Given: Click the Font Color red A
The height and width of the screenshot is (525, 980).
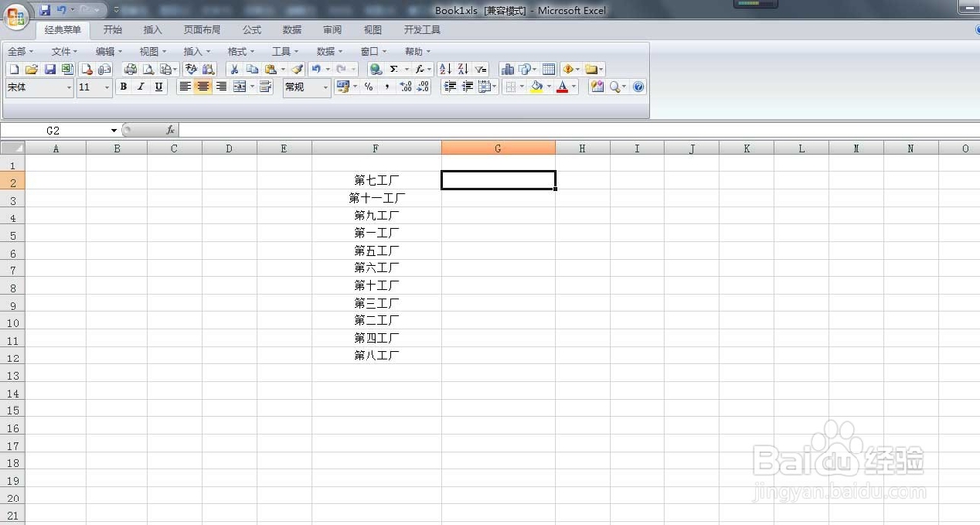Looking at the screenshot, I should (x=562, y=87).
